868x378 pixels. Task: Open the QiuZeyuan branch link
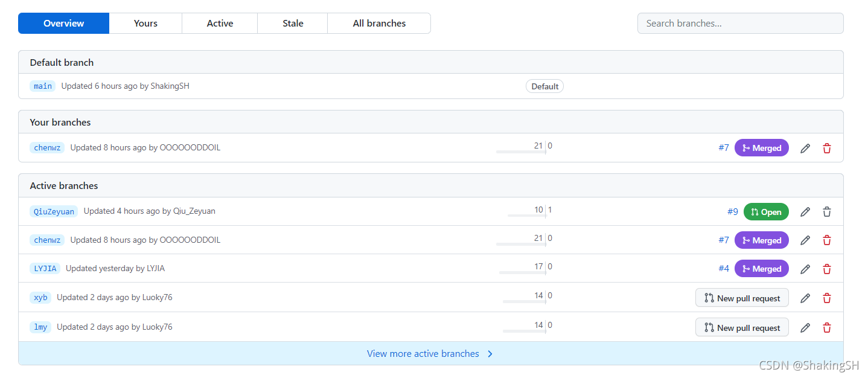point(54,211)
